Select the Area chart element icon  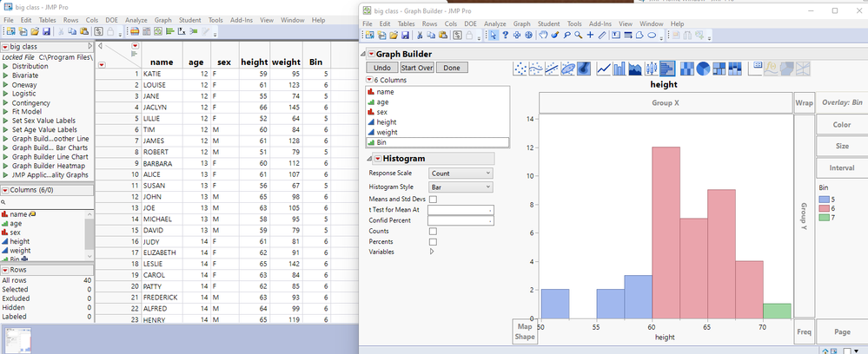click(x=635, y=69)
